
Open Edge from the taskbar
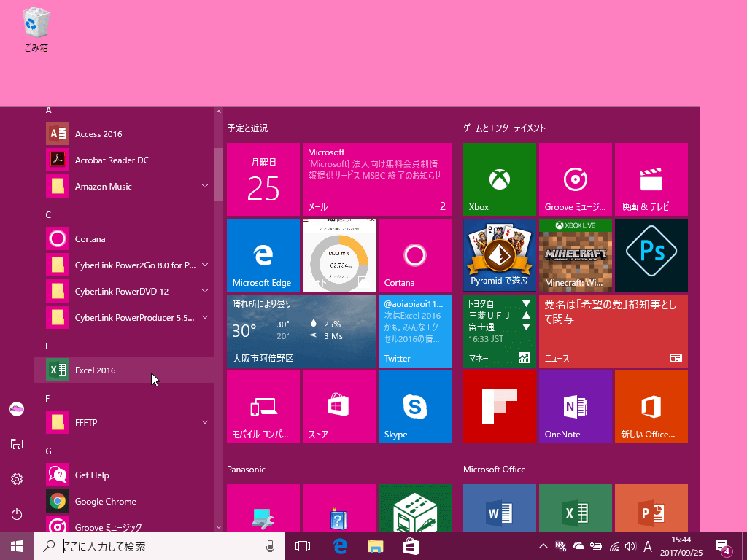point(340,546)
